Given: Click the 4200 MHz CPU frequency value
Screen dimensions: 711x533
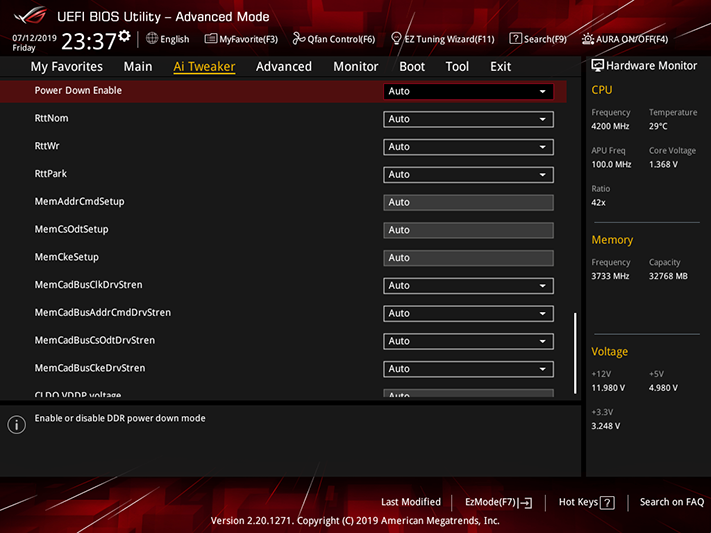Looking at the screenshot, I should click(610, 127).
